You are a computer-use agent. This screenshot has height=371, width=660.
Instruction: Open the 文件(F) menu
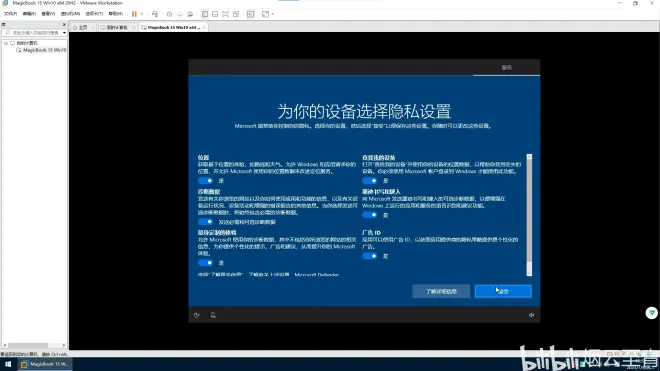tap(11, 14)
